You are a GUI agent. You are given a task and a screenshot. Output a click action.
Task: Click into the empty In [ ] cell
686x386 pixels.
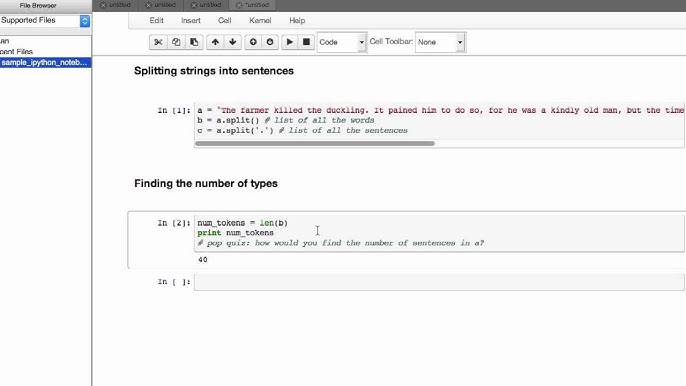(x=439, y=282)
